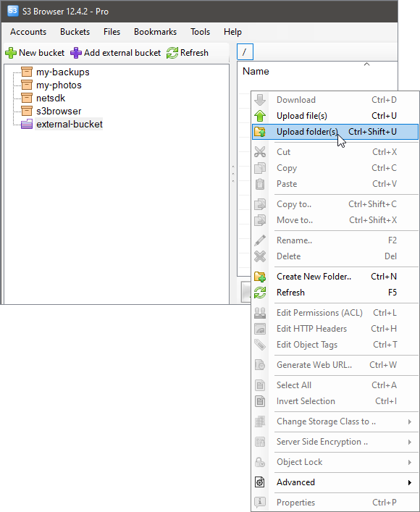Click Properties in context menu

tap(335, 502)
